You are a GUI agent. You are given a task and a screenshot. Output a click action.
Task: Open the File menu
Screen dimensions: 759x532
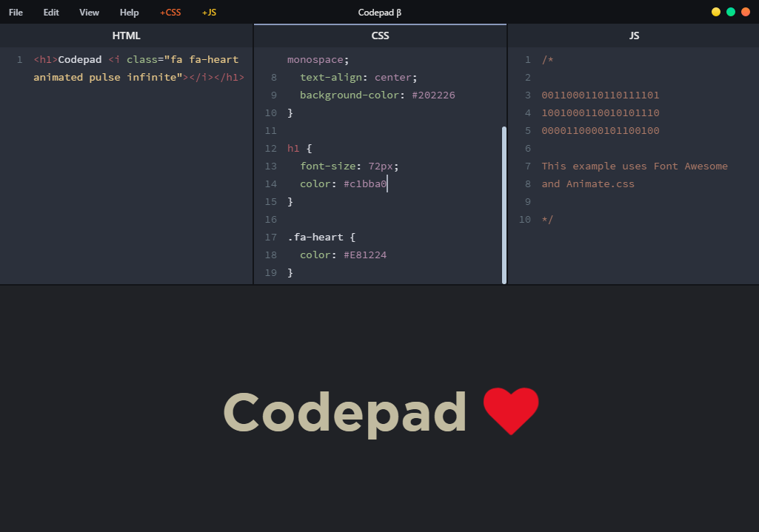[x=15, y=12]
